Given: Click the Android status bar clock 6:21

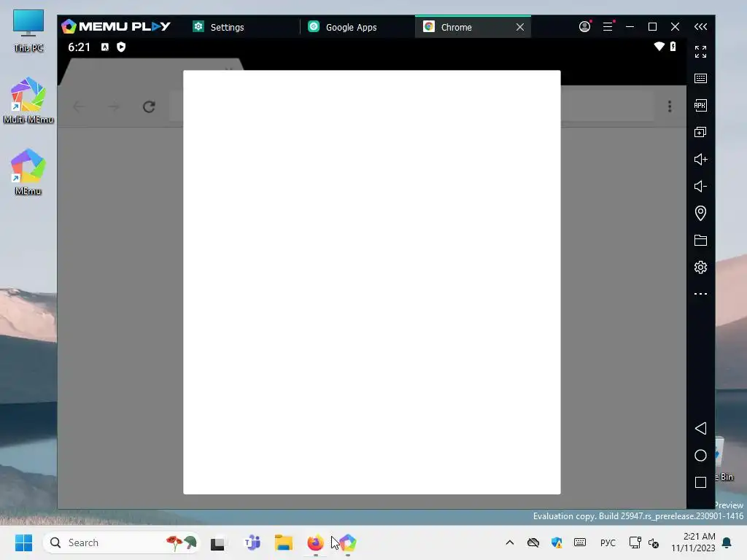Looking at the screenshot, I should [79, 47].
